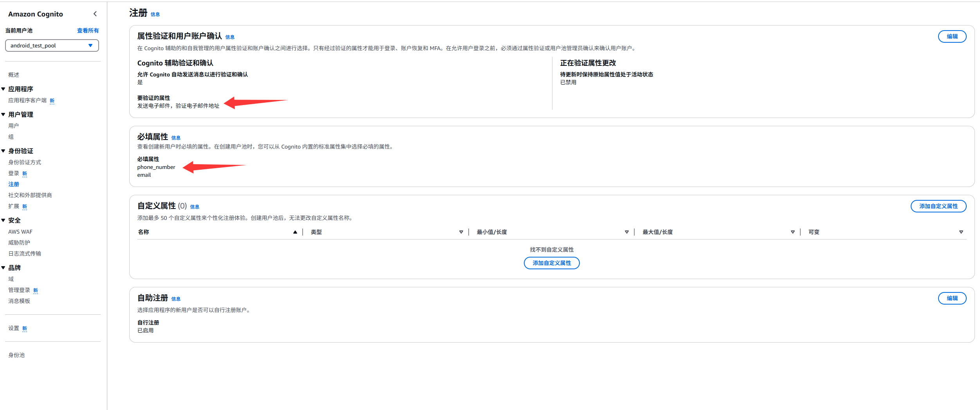980x410 pixels.
Task: Sort by 最大值/长度 column arrow
Action: (792, 232)
